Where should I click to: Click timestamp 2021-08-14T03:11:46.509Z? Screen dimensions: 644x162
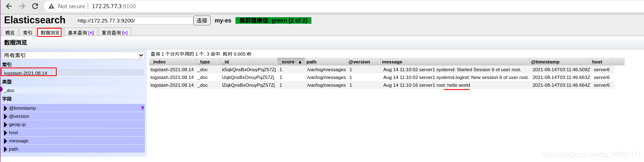561,70
